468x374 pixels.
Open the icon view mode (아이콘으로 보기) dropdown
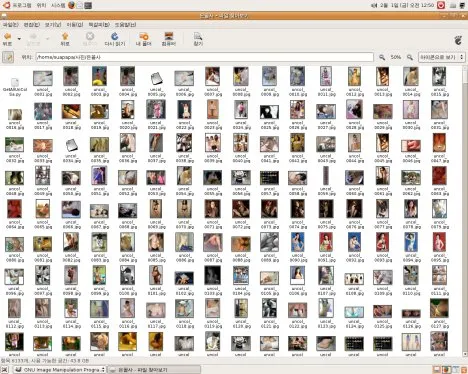[x=441, y=57]
